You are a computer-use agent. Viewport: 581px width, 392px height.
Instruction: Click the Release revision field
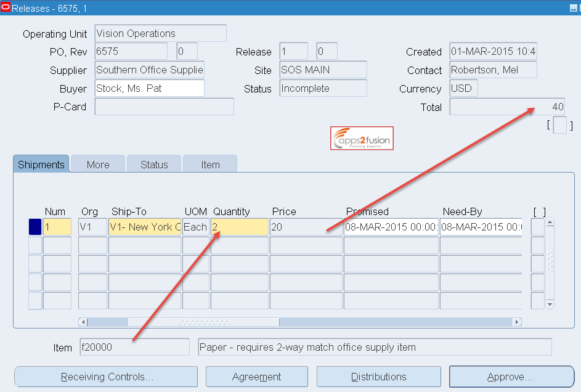[327, 51]
